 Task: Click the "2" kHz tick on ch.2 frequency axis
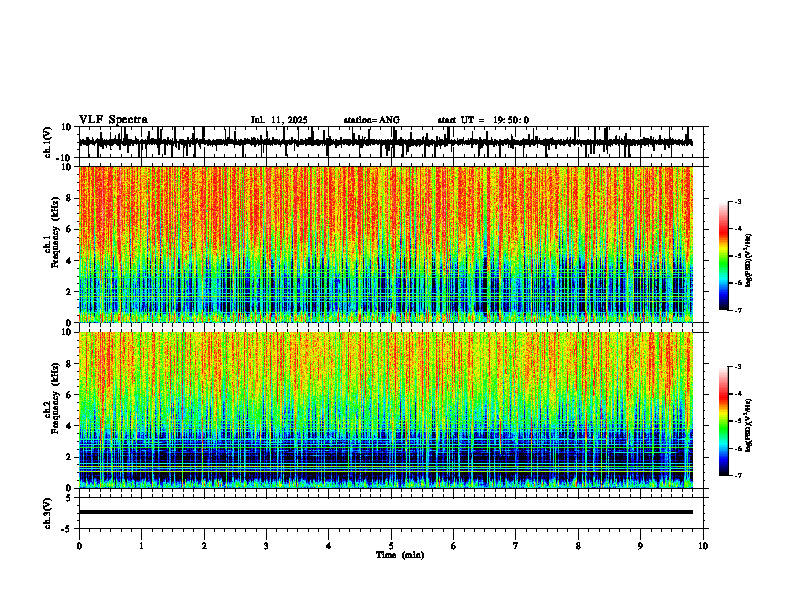[69, 457]
